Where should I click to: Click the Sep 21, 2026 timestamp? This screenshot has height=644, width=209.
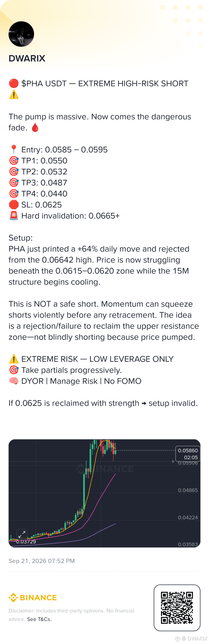pyautogui.click(x=41, y=561)
